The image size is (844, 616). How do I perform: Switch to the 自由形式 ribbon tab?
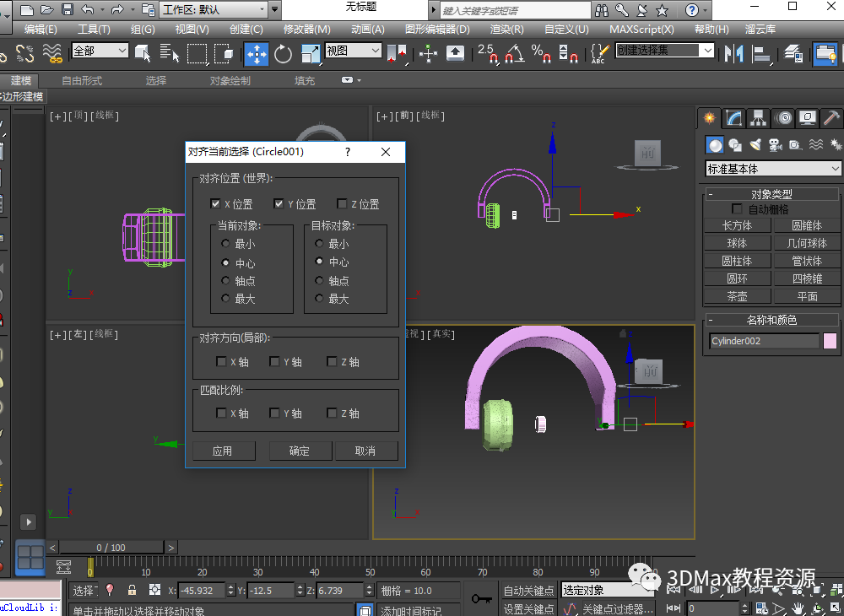pos(82,81)
